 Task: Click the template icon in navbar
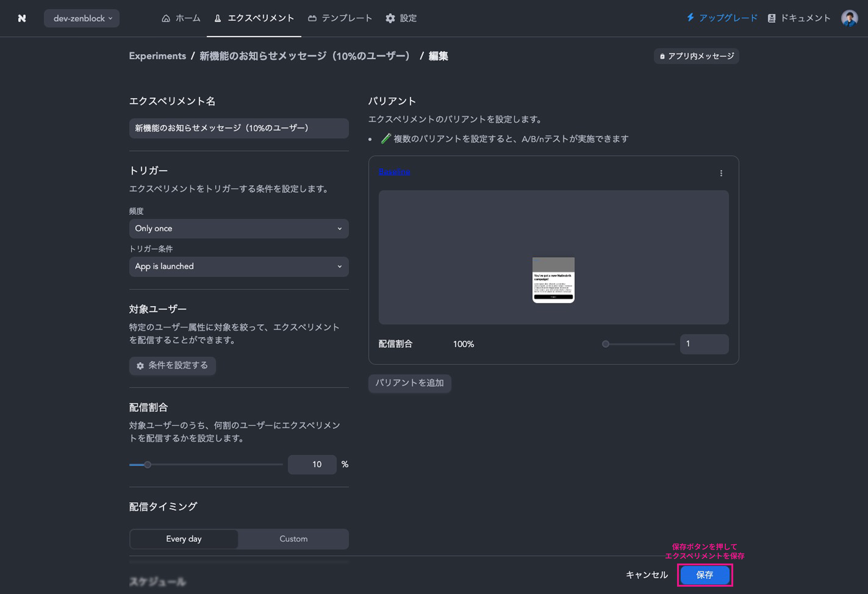tap(312, 18)
